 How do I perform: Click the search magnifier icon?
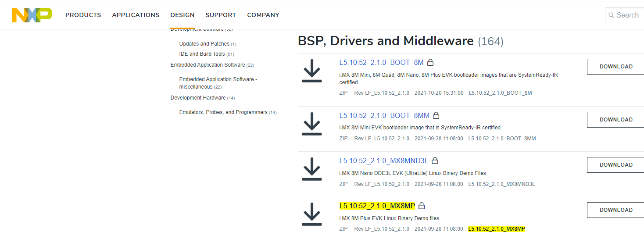pos(611,15)
